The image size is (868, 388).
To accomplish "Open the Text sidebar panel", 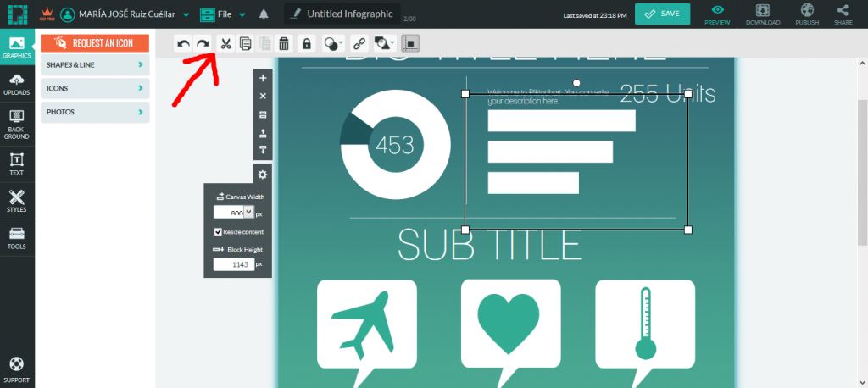I will pos(17,164).
